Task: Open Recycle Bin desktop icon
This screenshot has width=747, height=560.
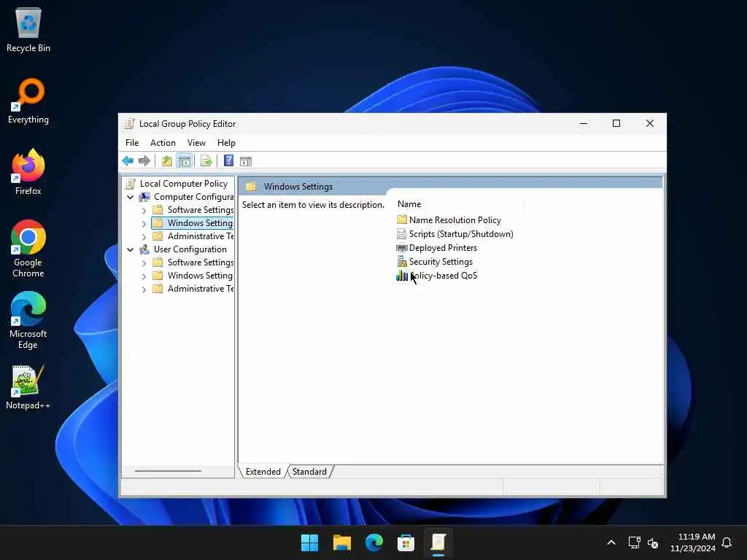Action: [28, 29]
